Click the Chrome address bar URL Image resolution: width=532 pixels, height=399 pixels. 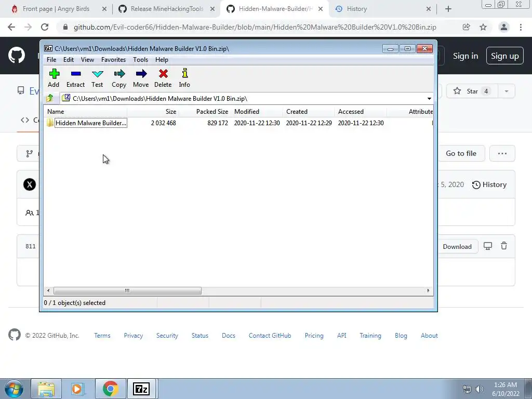(x=255, y=27)
